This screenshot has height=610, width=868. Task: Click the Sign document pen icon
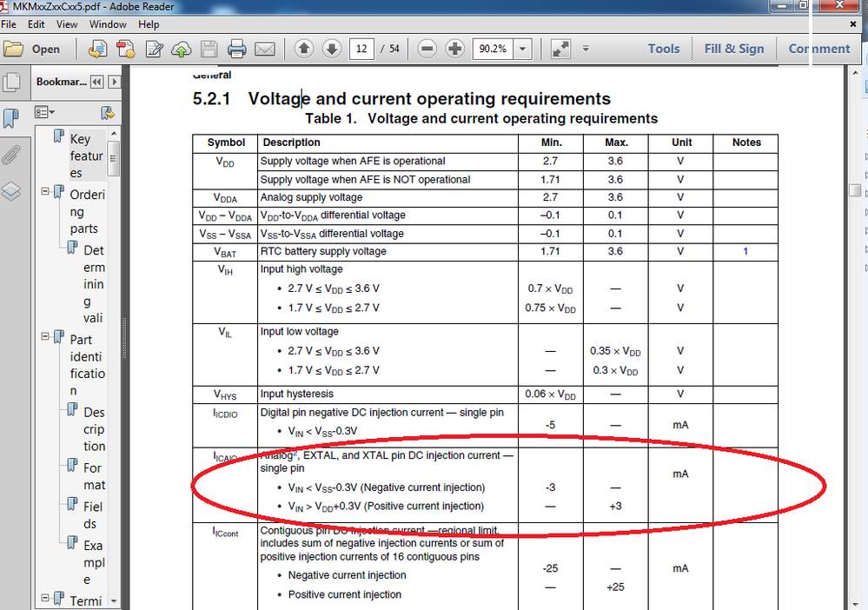click(154, 49)
